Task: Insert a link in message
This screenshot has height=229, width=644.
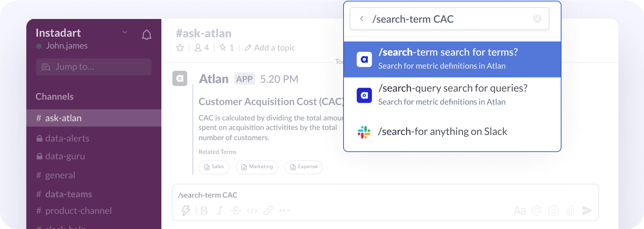Action: click(268, 210)
